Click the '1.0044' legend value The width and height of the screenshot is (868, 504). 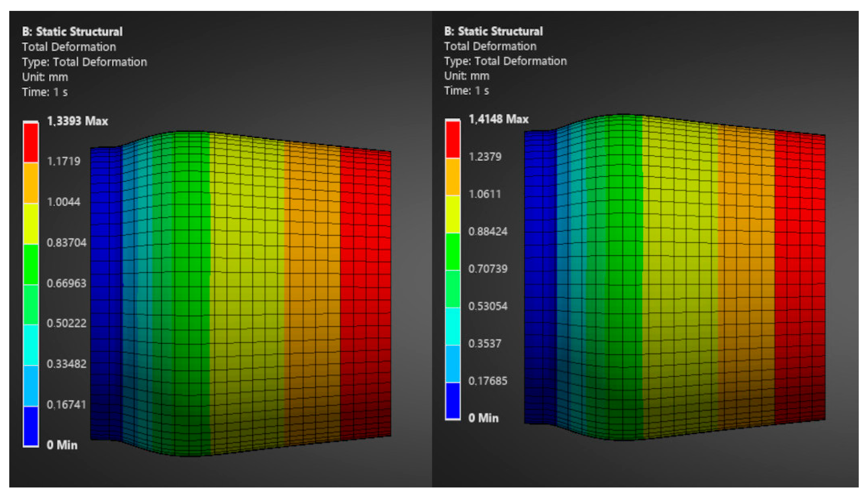[x=64, y=202]
